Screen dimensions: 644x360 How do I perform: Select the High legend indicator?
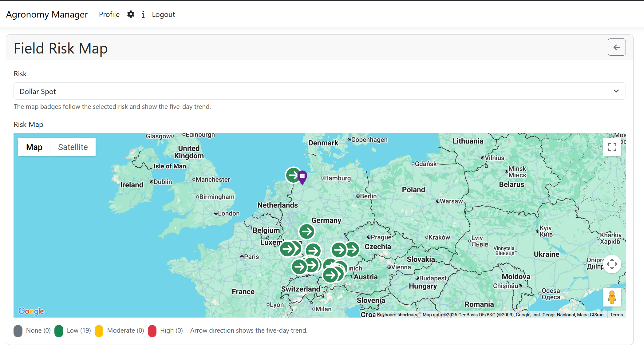point(153,330)
